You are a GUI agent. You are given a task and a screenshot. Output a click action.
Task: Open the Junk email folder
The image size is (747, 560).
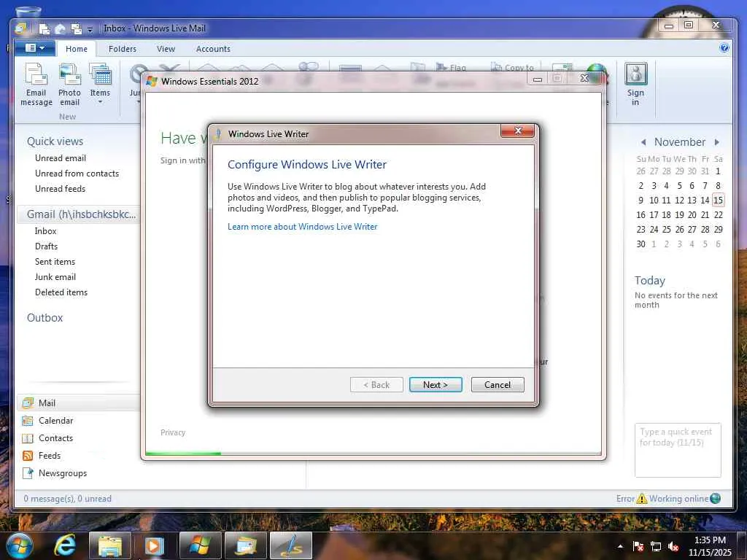(x=55, y=276)
